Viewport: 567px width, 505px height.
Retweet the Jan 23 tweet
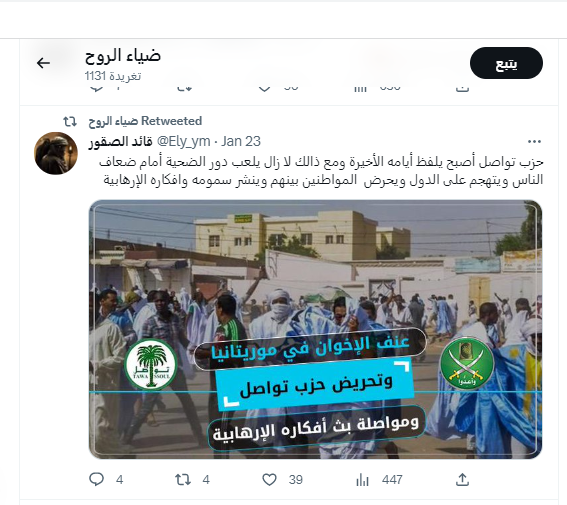coord(183,480)
